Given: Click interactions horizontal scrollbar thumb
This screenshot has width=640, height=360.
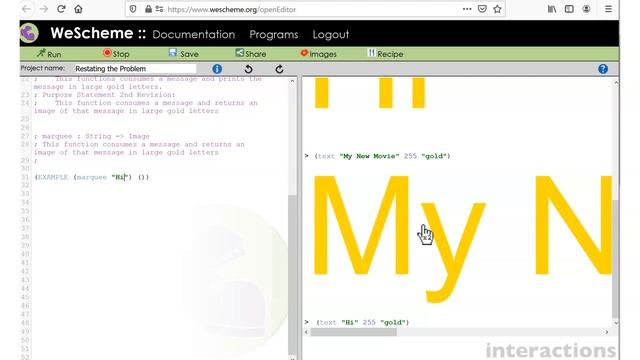Looking at the screenshot, I should point(353,332).
